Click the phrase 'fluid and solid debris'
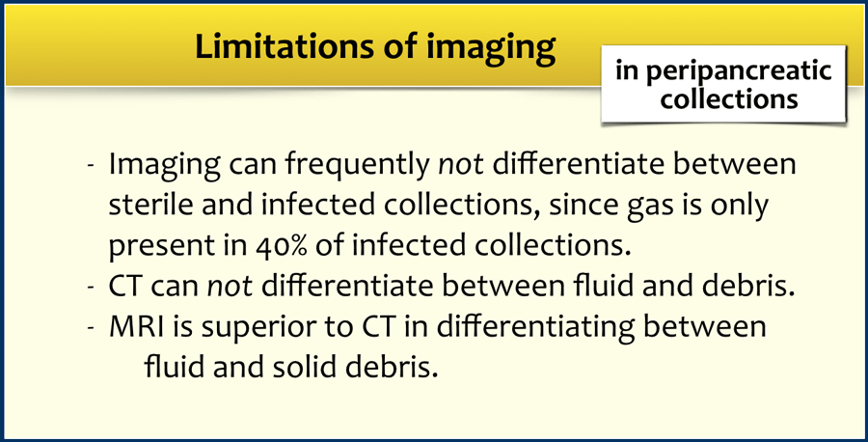Image resolution: width=868 pixels, height=442 pixels. point(291,367)
